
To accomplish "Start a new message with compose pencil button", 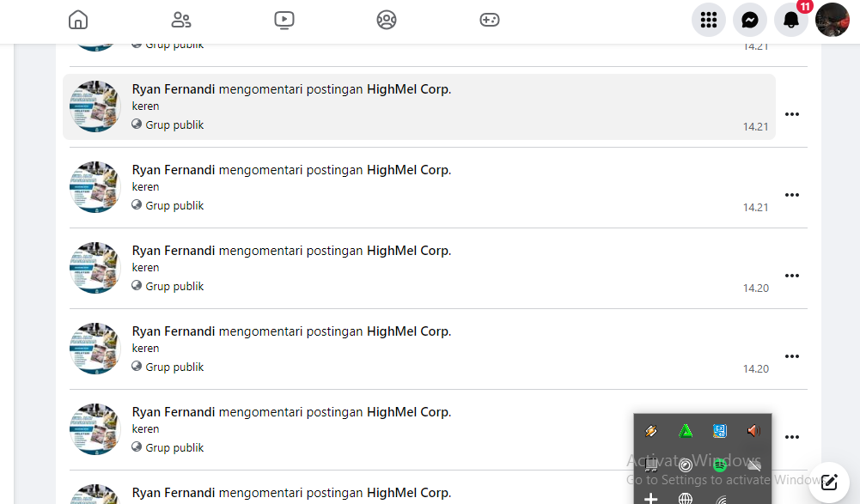I will coord(829,482).
